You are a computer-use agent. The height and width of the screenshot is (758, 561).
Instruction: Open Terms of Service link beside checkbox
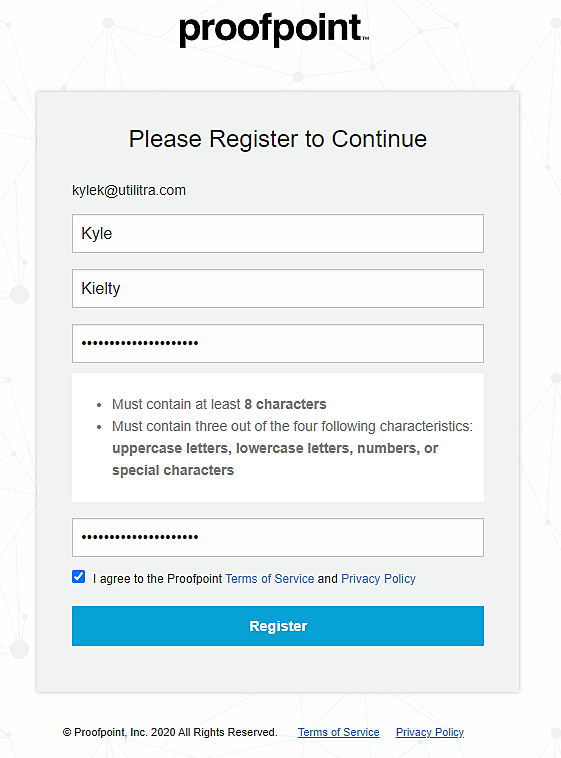click(x=269, y=579)
